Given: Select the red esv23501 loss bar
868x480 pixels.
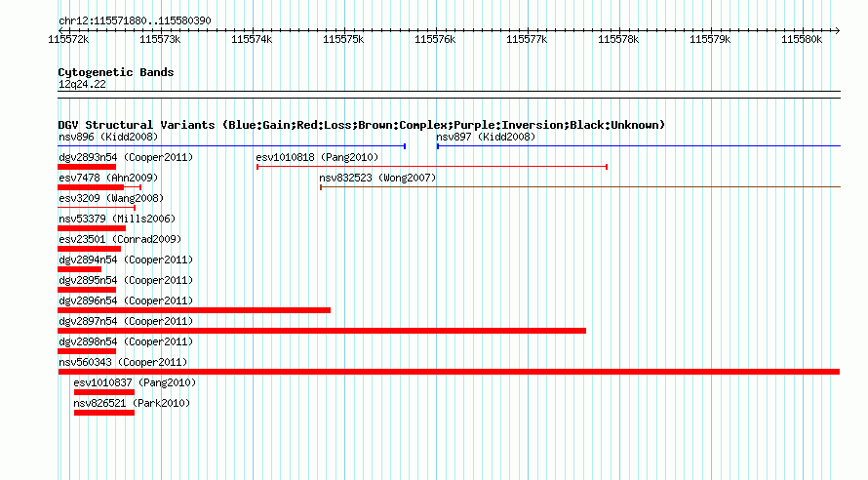Looking at the screenshot, I should click(89, 249).
